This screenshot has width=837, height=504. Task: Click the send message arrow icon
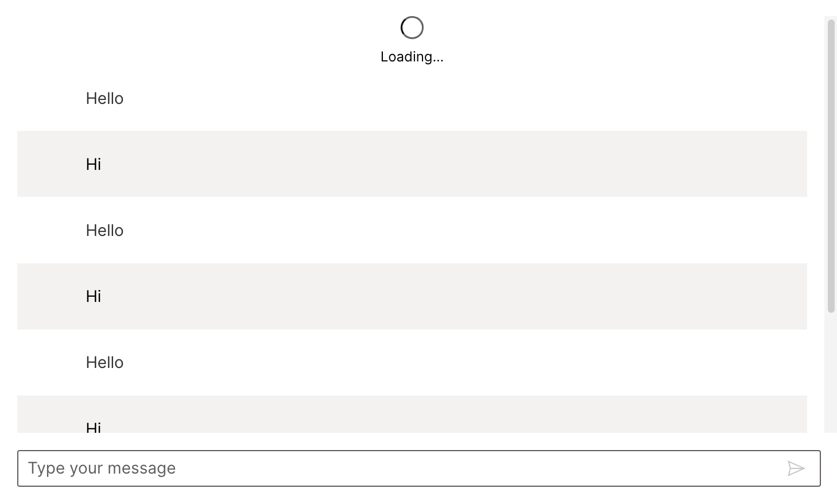(x=796, y=468)
